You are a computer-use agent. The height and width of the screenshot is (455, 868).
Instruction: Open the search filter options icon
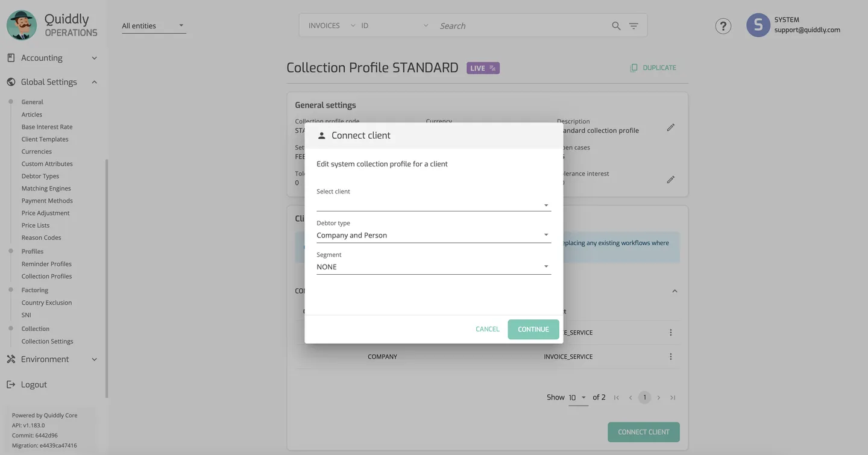coord(634,26)
